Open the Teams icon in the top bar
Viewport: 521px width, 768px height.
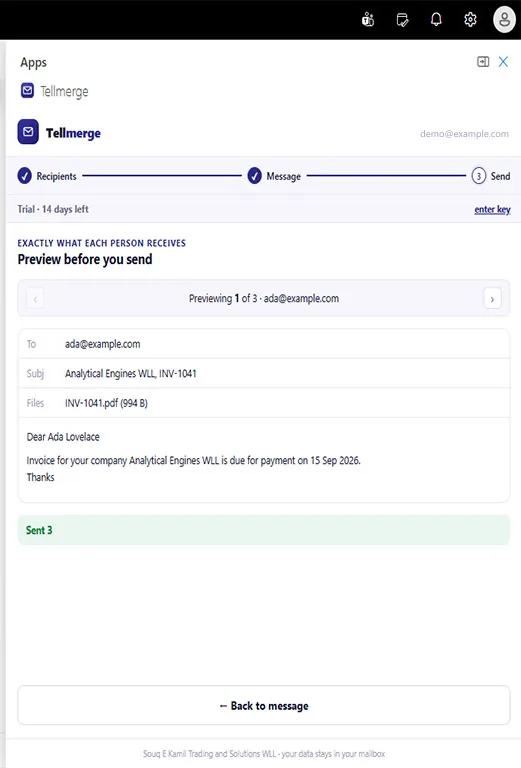click(368, 20)
